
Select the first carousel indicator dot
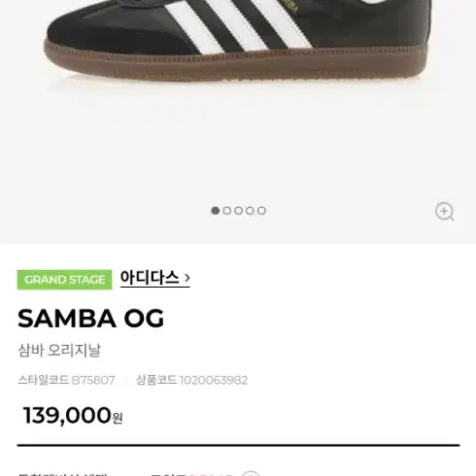tap(216, 211)
